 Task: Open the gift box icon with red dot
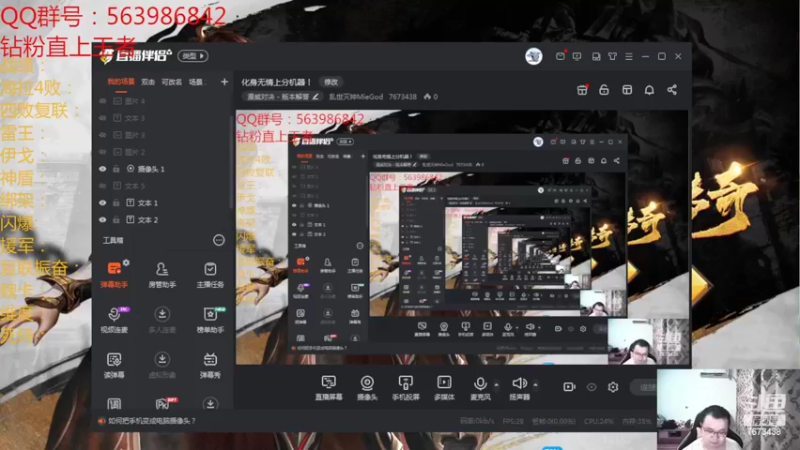[x=582, y=90]
